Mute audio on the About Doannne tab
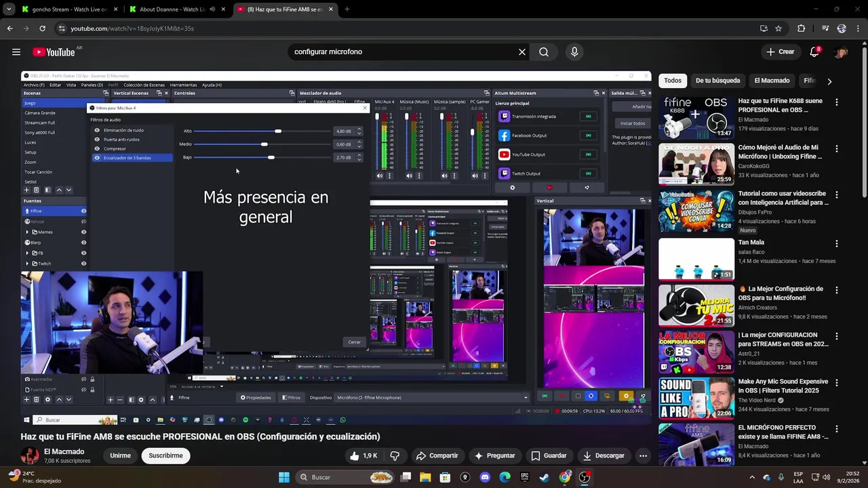The height and width of the screenshot is (488, 868). point(212,9)
